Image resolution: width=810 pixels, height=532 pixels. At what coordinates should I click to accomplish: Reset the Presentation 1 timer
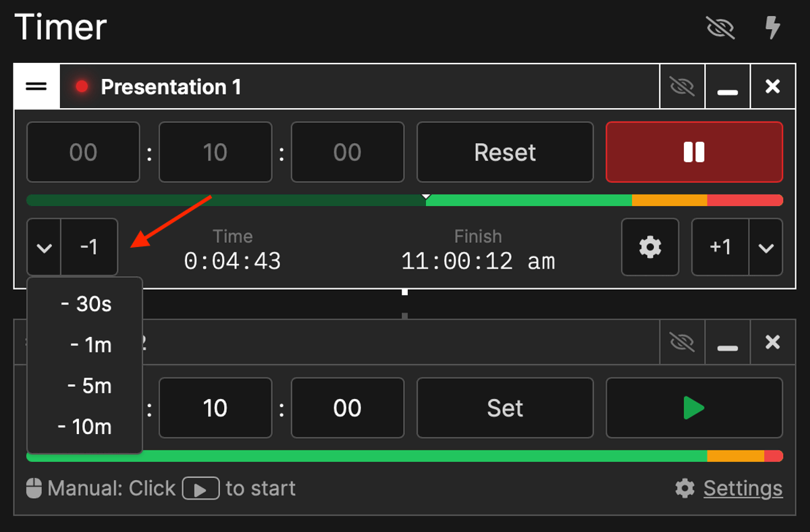tap(504, 152)
